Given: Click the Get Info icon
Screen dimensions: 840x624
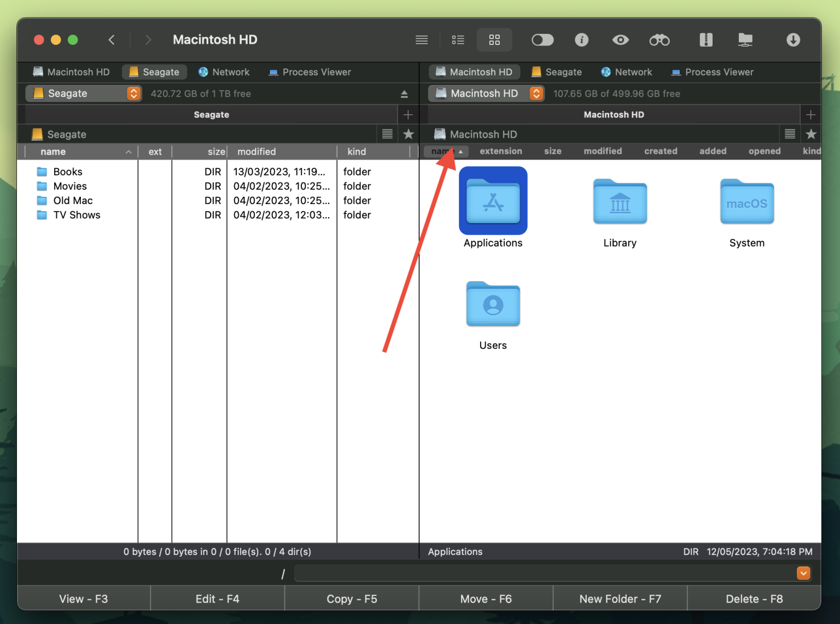Looking at the screenshot, I should pyautogui.click(x=581, y=39).
